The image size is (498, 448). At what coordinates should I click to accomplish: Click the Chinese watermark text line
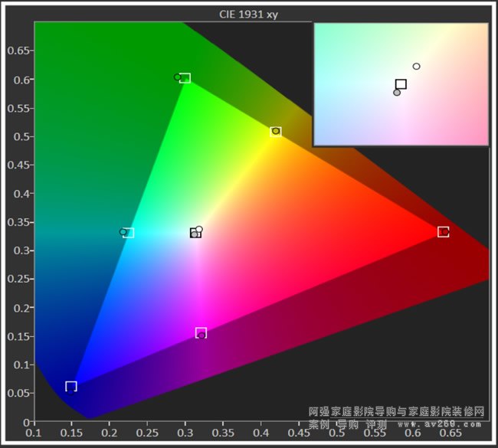pyautogui.click(x=396, y=411)
